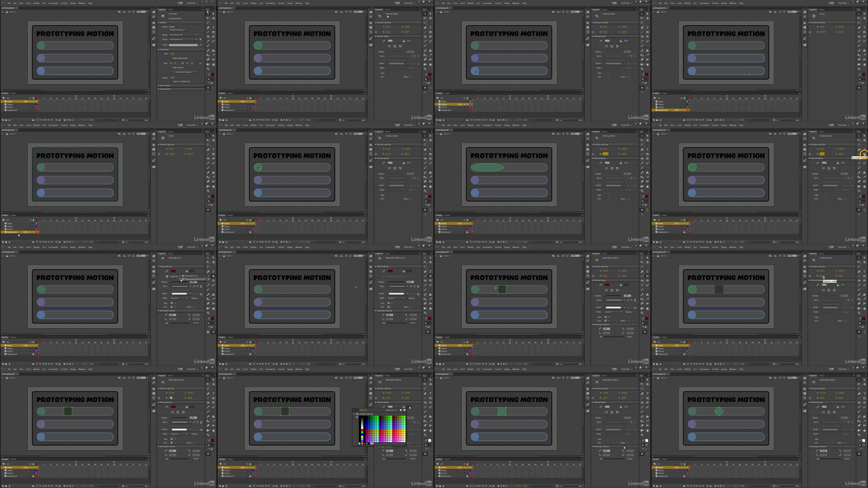Choose Rectangle Tool from the tool flyout
868x488 pixels.
point(191,276)
